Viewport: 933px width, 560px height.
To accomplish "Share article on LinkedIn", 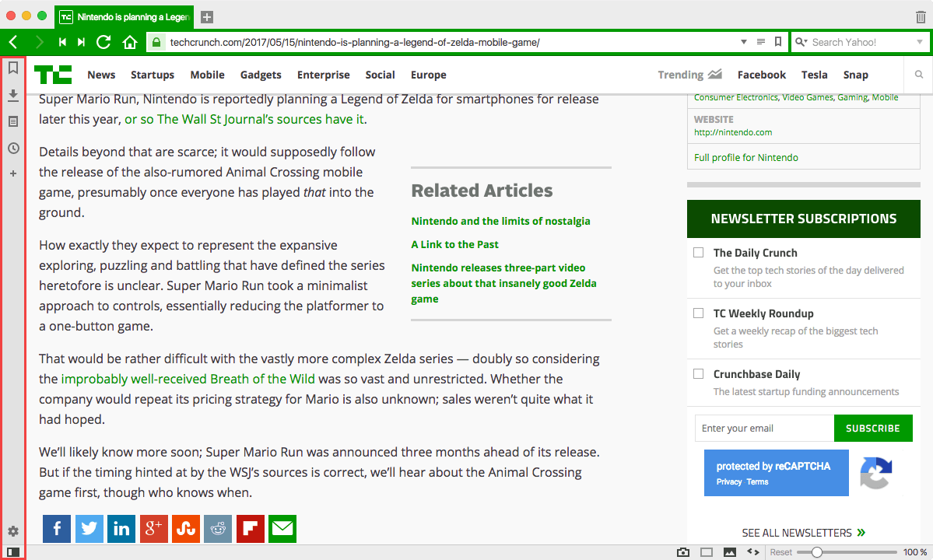I will [121, 528].
